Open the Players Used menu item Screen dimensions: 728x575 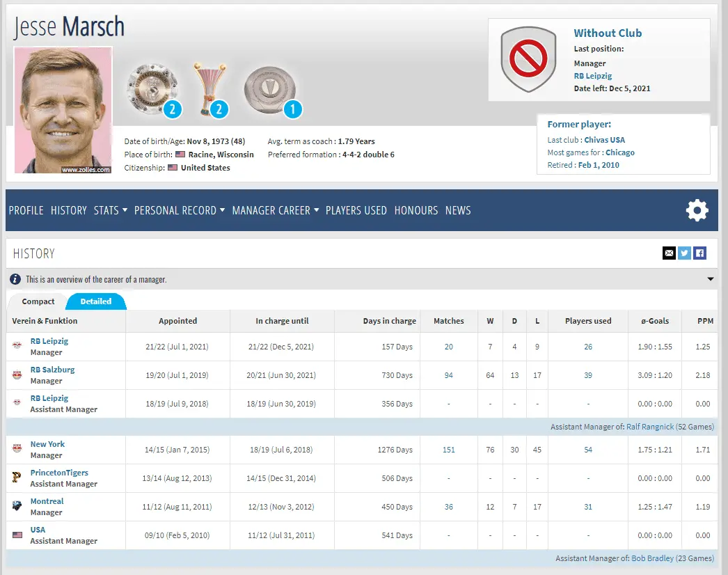tap(356, 210)
